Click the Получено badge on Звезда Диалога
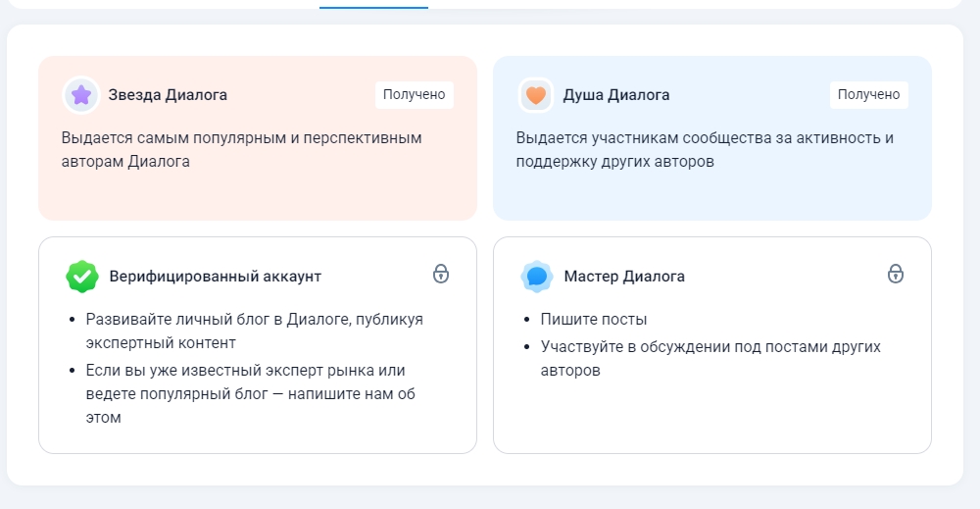This screenshot has width=980, height=509. pyautogui.click(x=414, y=95)
